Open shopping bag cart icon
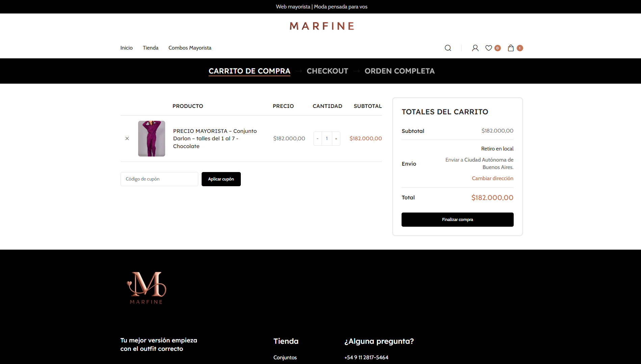Screen dimensions: 641x364 pos(511,48)
